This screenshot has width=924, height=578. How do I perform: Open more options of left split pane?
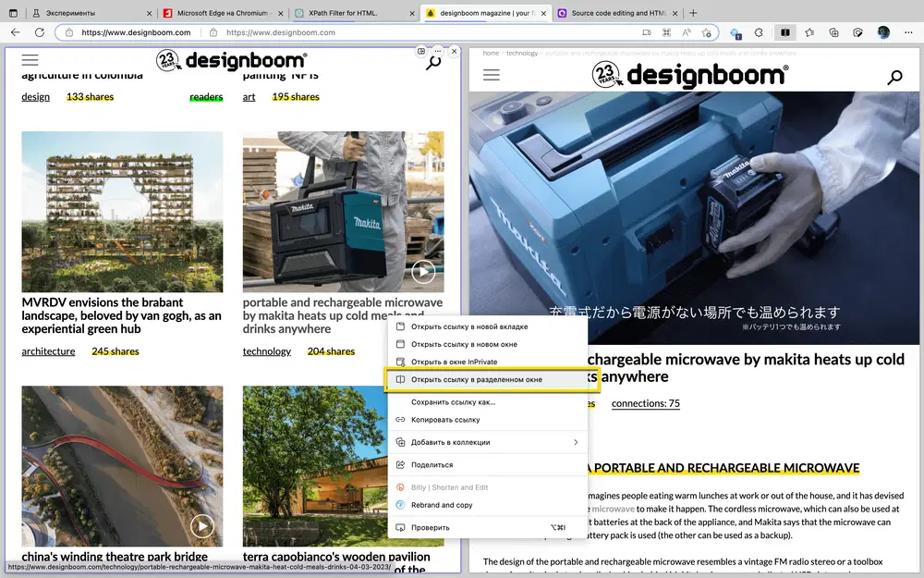[438, 52]
